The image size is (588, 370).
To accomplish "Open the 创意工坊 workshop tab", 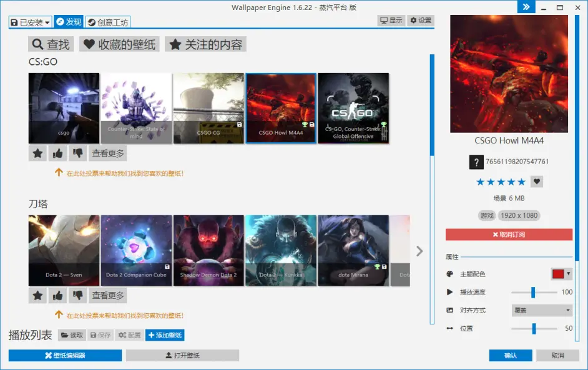I will [x=108, y=22].
